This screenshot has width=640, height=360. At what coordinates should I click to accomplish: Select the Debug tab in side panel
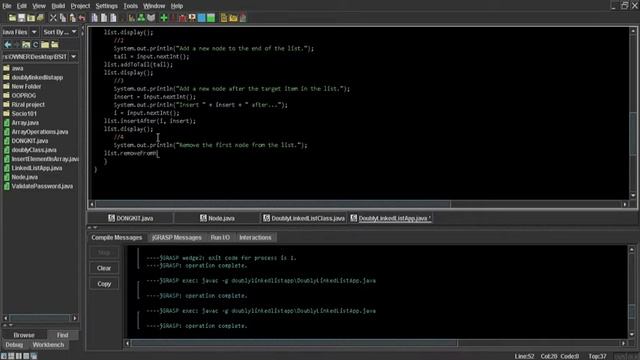(14, 345)
